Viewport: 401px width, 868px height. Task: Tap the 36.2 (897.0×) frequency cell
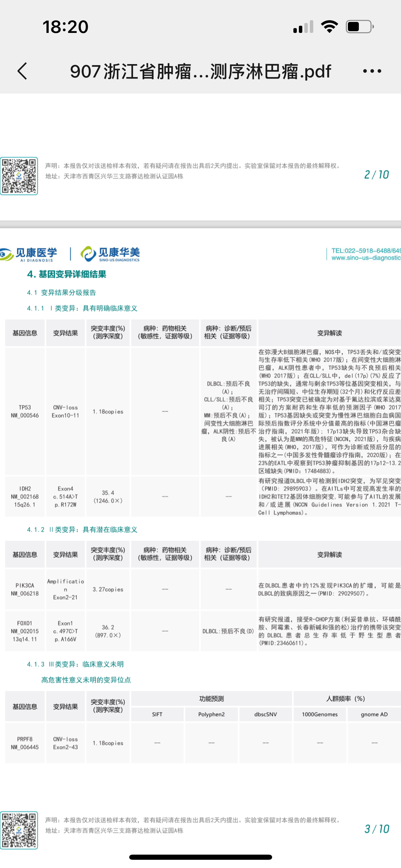click(x=108, y=631)
